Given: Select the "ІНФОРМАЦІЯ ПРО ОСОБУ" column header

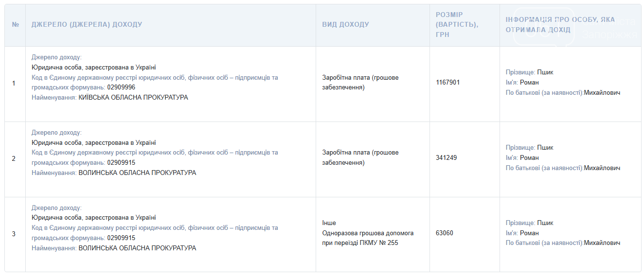Looking at the screenshot, I should tap(560, 25).
